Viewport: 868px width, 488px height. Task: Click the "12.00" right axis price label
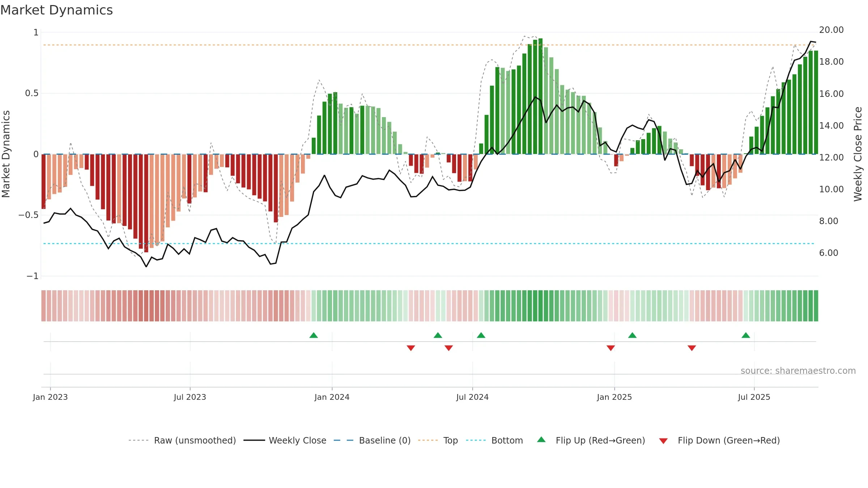(831, 158)
